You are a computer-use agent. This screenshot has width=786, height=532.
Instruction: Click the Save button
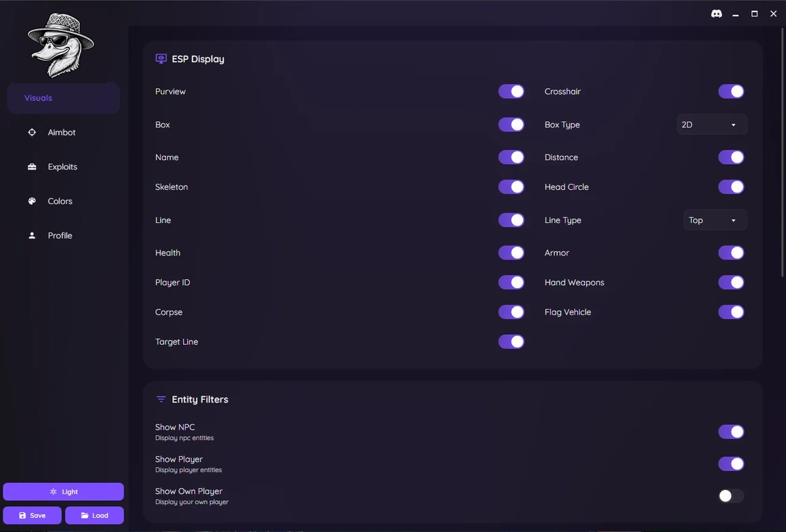click(32, 516)
